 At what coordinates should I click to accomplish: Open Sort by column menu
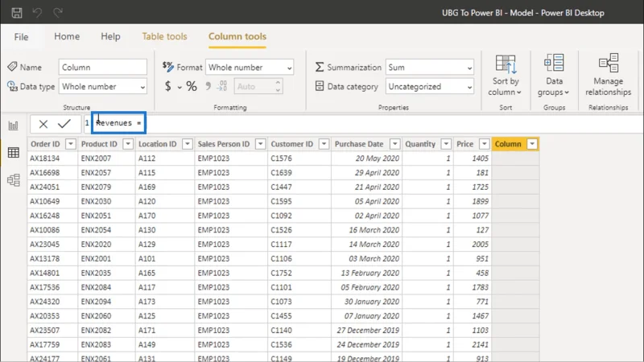click(x=506, y=76)
